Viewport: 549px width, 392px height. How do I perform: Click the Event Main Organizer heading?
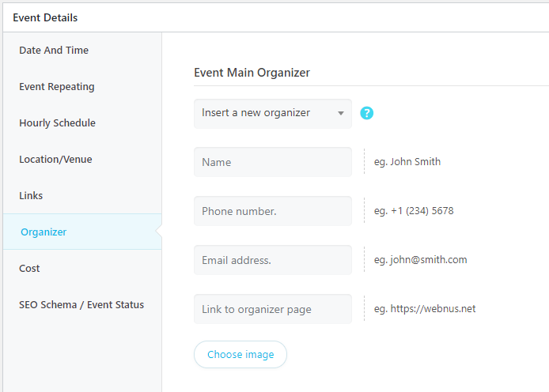(252, 73)
